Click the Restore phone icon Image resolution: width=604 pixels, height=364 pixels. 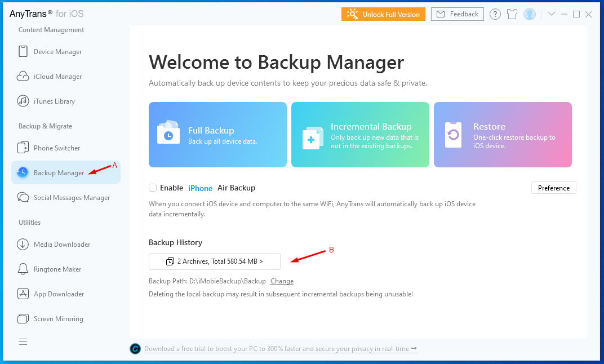click(454, 135)
